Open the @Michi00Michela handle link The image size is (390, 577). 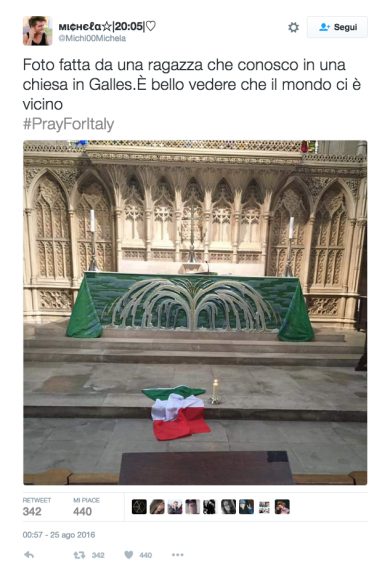92,38
